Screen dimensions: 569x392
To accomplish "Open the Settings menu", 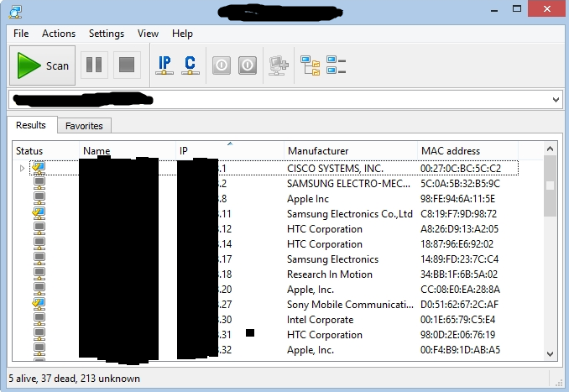I will click(107, 34).
